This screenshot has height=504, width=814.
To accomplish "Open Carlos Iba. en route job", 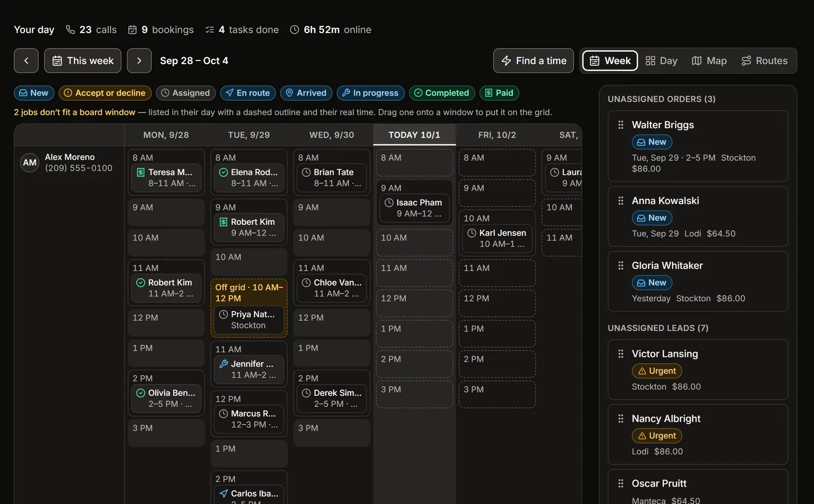I will (x=249, y=494).
